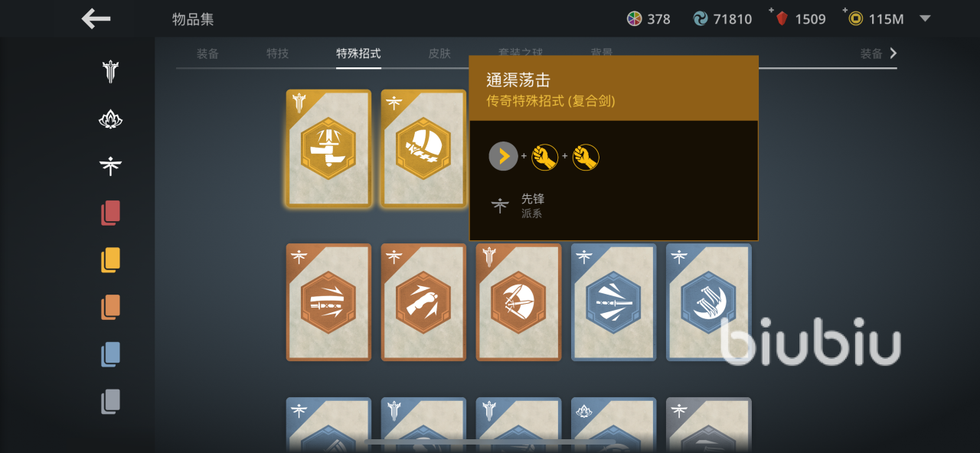Screen dimensions: 980x453
Task: Select the dragonfly faction filter icon
Action: pyautogui.click(x=111, y=165)
